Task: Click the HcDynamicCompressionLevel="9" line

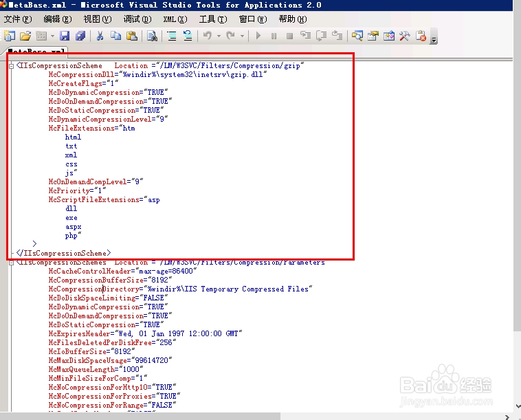Action: [109, 119]
